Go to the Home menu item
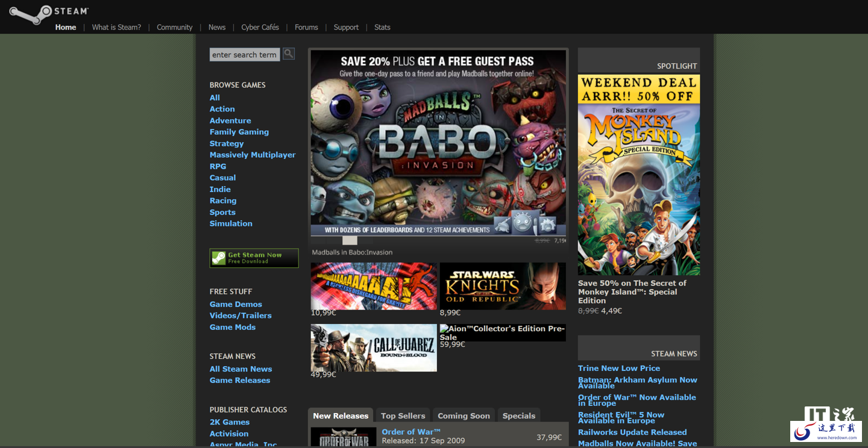The width and height of the screenshot is (868, 448). tap(66, 27)
